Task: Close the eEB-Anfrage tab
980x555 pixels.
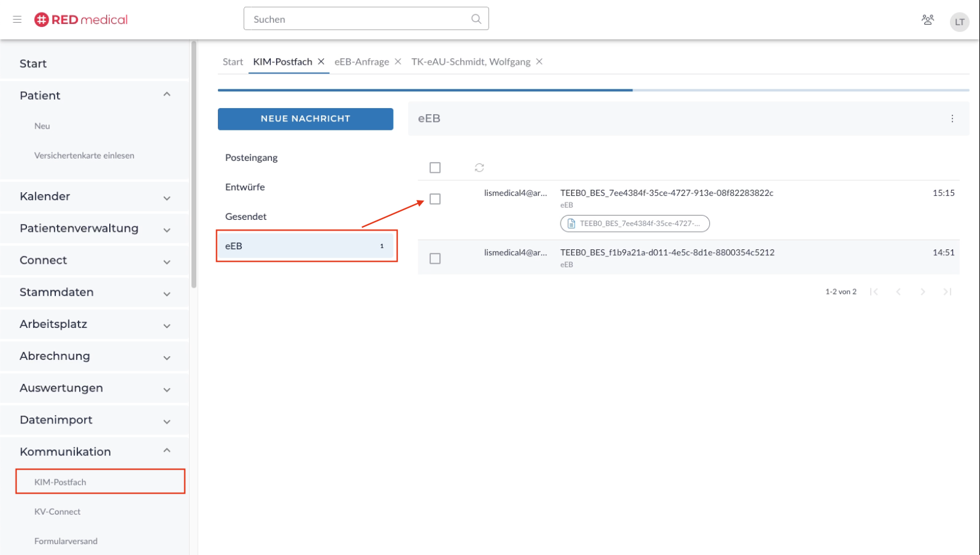Action: 398,62
